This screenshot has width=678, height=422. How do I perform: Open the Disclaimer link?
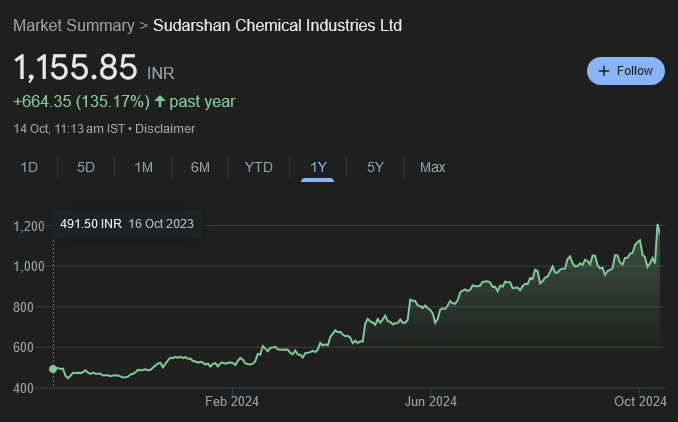[x=165, y=129]
